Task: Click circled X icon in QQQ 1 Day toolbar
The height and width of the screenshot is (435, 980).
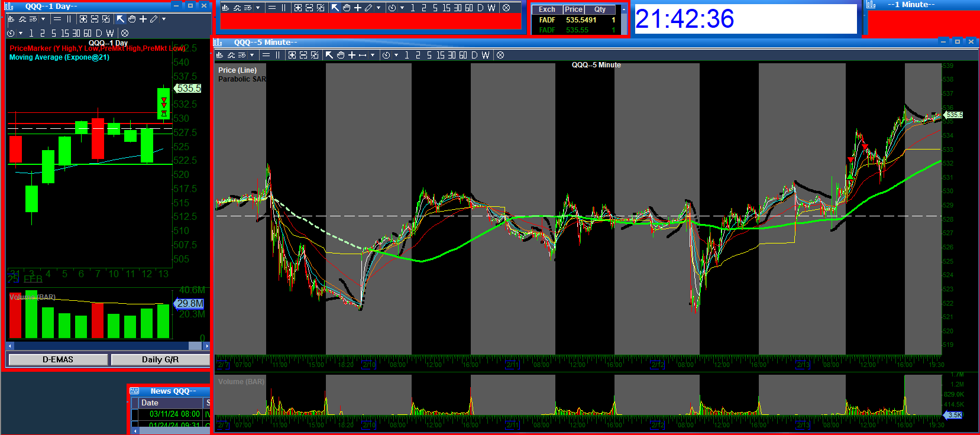Action: pos(125,33)
